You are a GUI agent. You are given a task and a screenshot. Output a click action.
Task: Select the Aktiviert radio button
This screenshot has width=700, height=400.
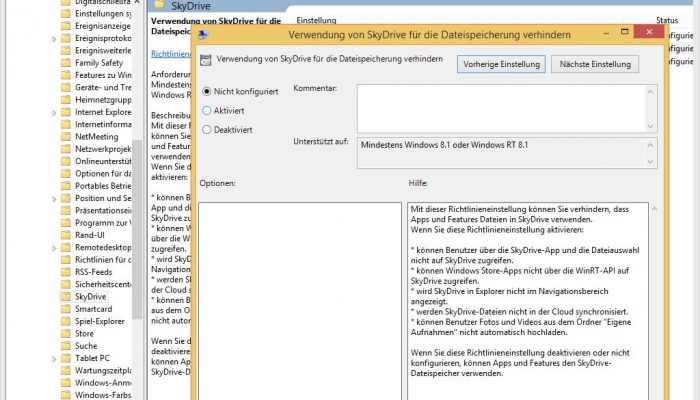point(207,110)
